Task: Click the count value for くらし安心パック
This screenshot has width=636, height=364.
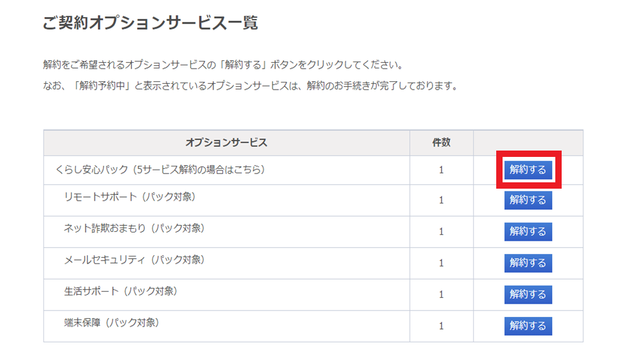Action: click(442, 170)
